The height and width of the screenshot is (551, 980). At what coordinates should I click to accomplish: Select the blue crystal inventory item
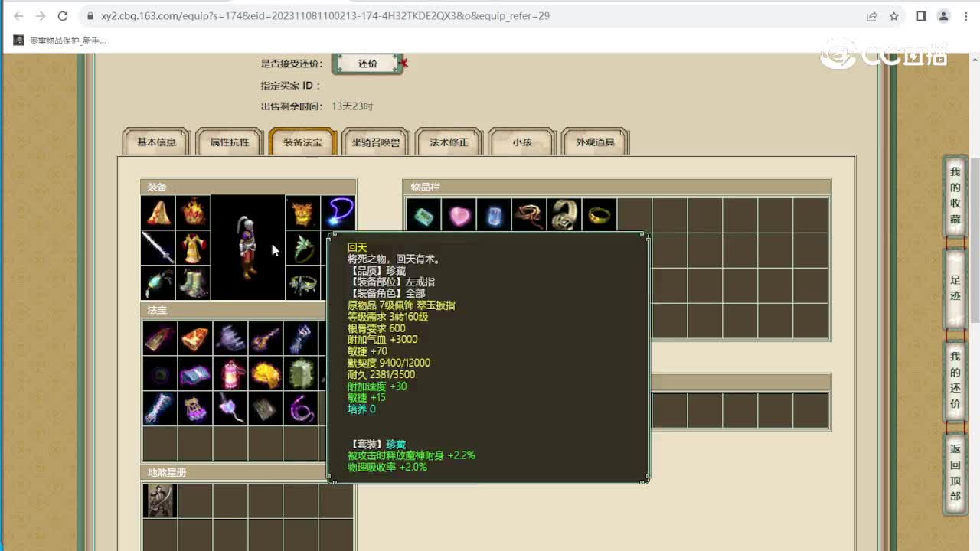[x=494, y=215]
